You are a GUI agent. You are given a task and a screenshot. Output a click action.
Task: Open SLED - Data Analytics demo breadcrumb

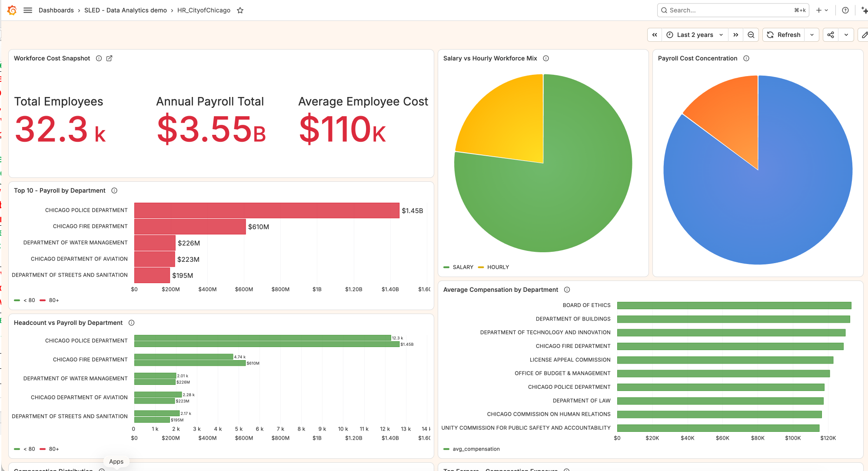(126, 10)
